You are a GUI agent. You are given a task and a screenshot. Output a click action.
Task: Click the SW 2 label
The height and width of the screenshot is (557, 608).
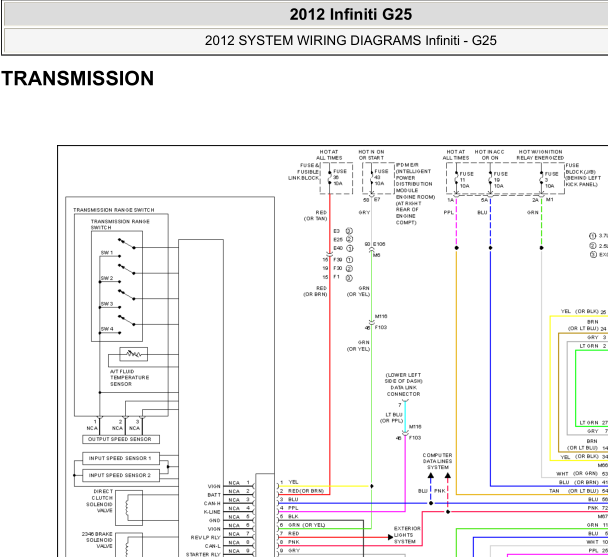(x=107, y=278)
